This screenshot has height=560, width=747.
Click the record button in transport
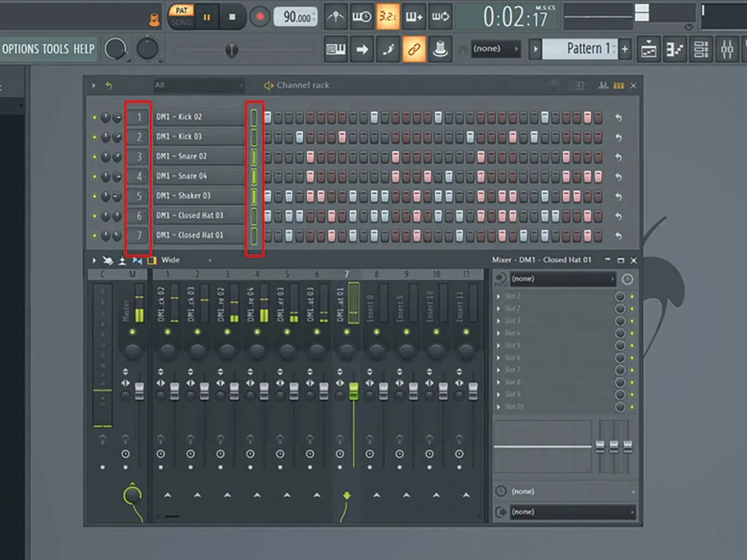click(x=260, y=17)
